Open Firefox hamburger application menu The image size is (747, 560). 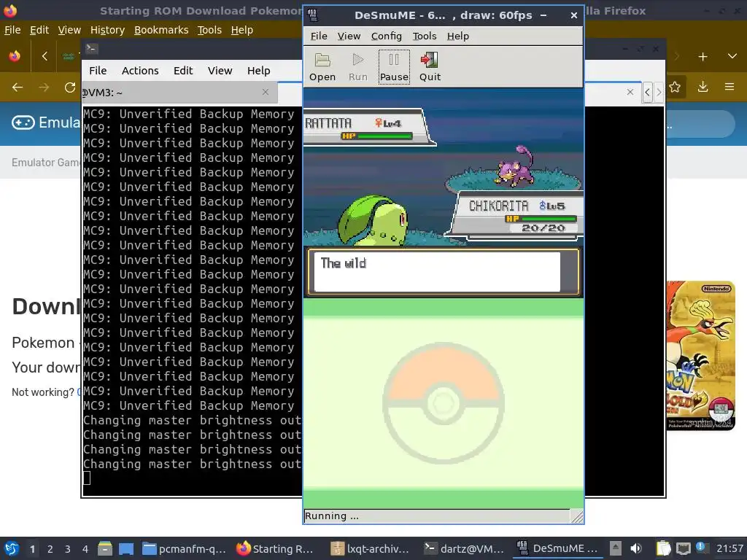click(729, 87)
